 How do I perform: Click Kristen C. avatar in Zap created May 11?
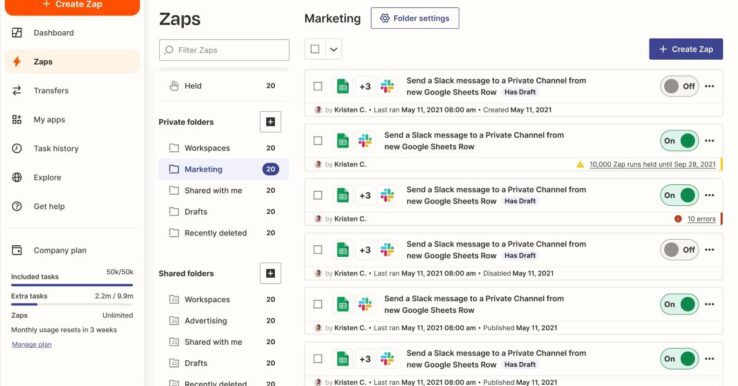point(318,110)
